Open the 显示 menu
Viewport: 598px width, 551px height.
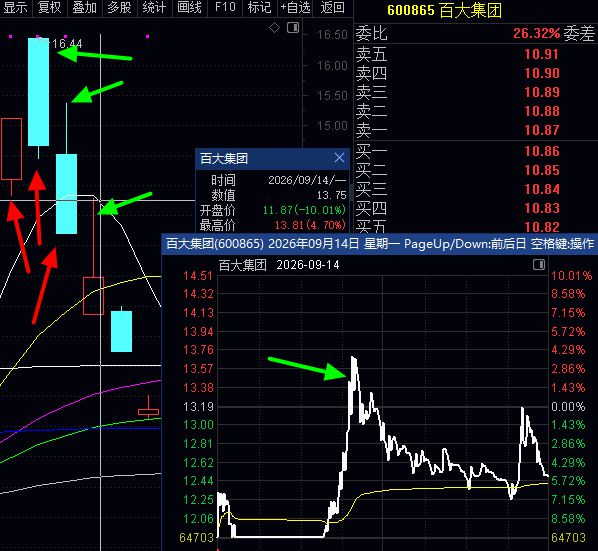pyautogui.click(x=15, y=8)
